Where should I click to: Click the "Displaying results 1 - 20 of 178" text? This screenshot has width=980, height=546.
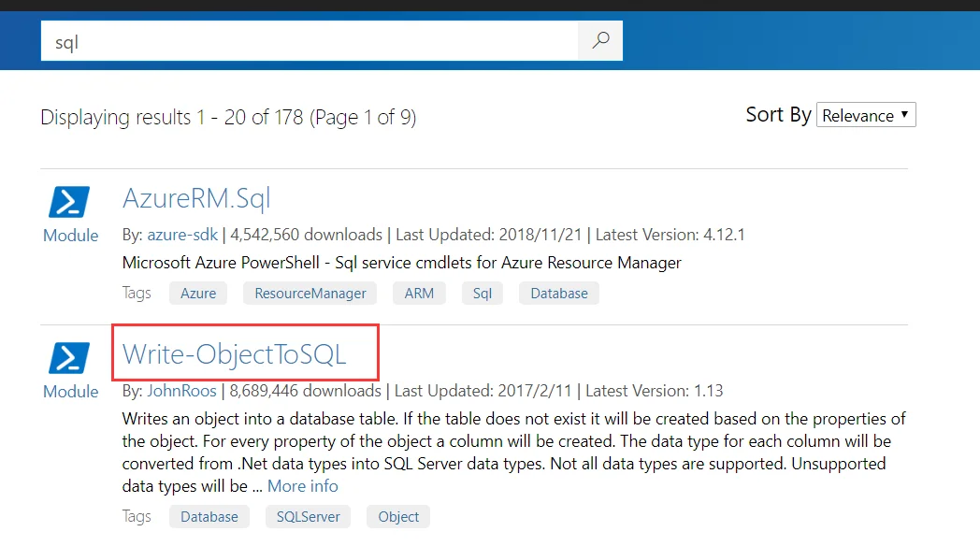[172, 118]
